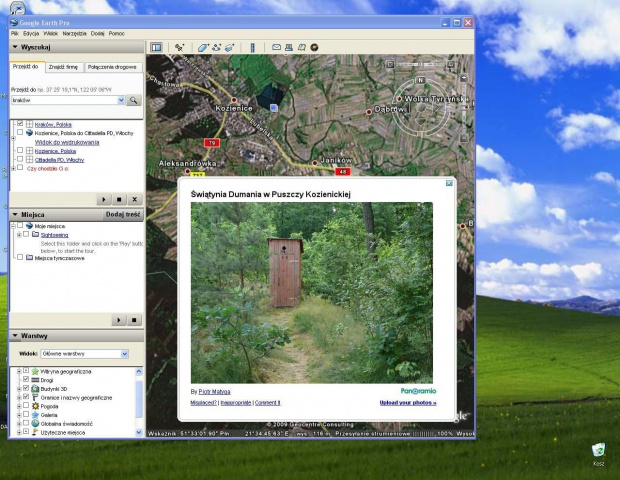Switch to Znajdź firmę tab
Image resolution: width=620 pixels, height=480 pixels.
64,67
